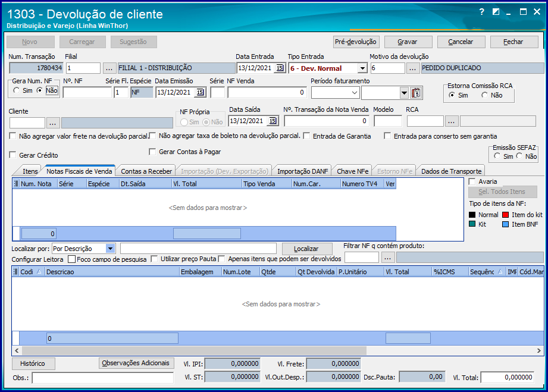Expand the first Período faturamento combo box
The width and height of the screenshot is (548, 392).
click(355, 93)
